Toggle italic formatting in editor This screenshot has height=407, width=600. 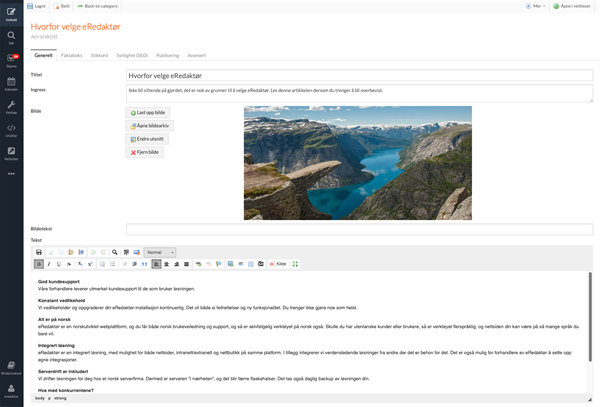[x=49, y=264]
